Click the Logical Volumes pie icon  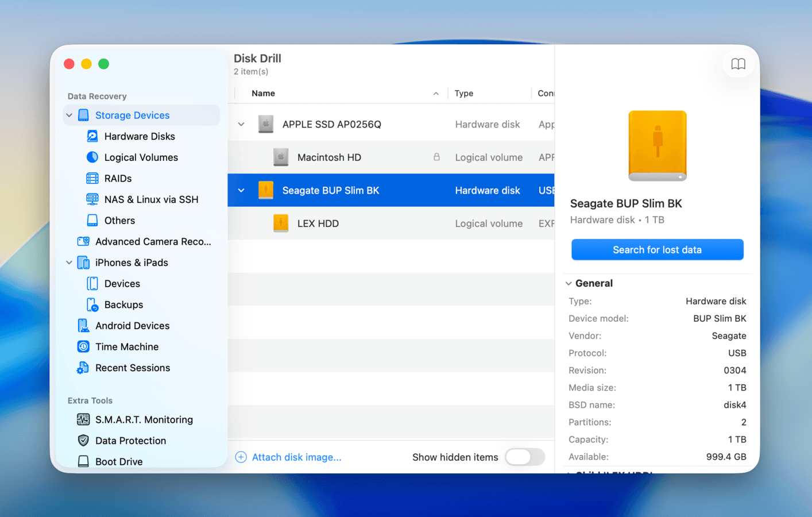click(x=92, y=157)
